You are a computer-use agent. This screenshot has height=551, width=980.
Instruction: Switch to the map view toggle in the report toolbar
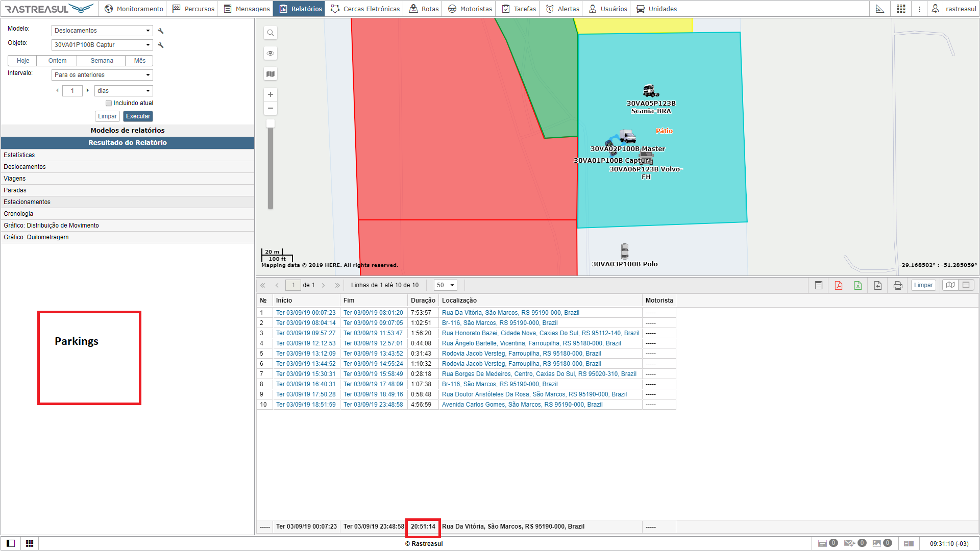[950, 285]
